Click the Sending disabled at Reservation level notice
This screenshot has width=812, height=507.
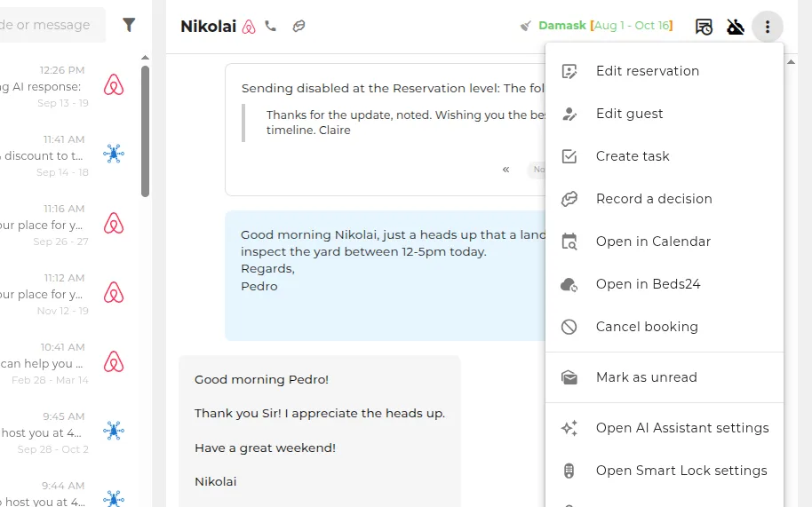coord(393,88)
